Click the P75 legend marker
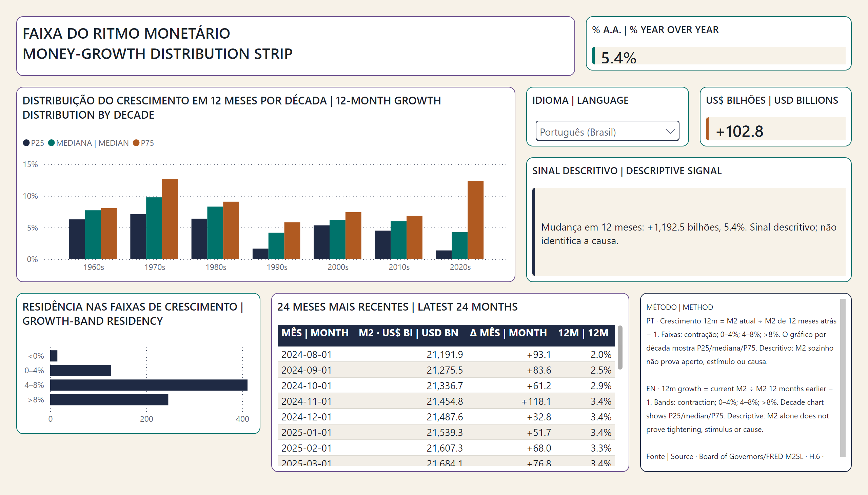Viewport: 868px width, 495px height. (x=136, y=143)
